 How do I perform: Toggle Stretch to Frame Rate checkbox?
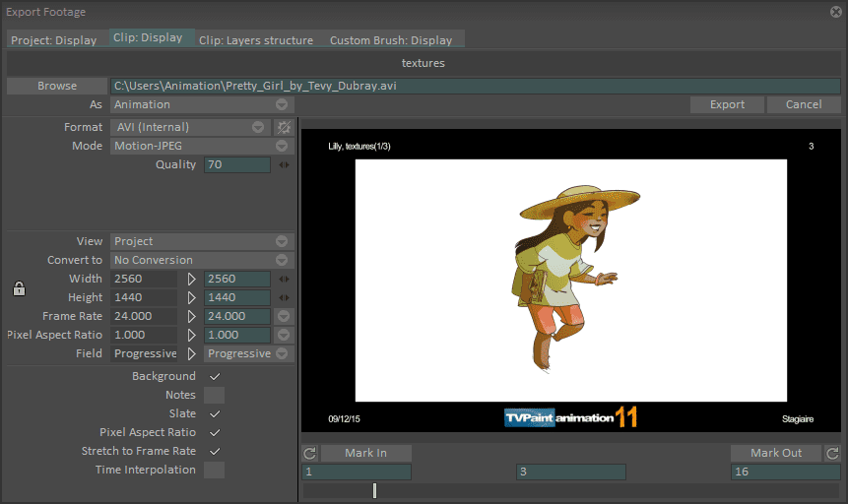(214, 451)
